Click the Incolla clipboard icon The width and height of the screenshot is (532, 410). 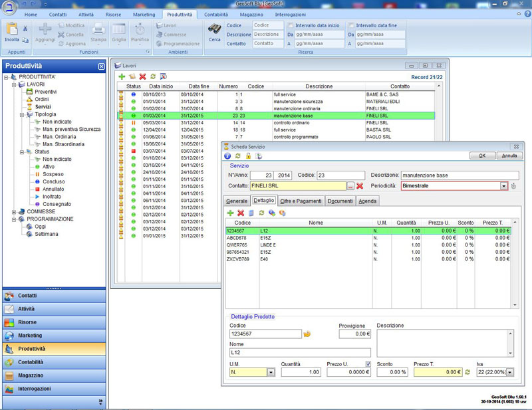click(x=12, y=29)
